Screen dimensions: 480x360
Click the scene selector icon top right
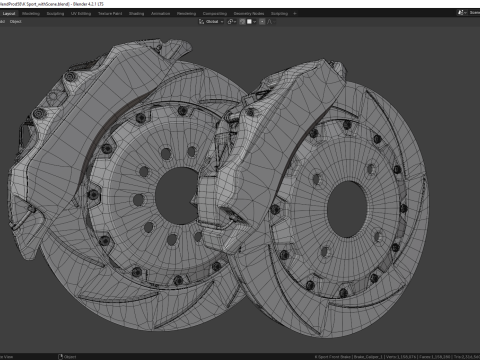[461, 13]
